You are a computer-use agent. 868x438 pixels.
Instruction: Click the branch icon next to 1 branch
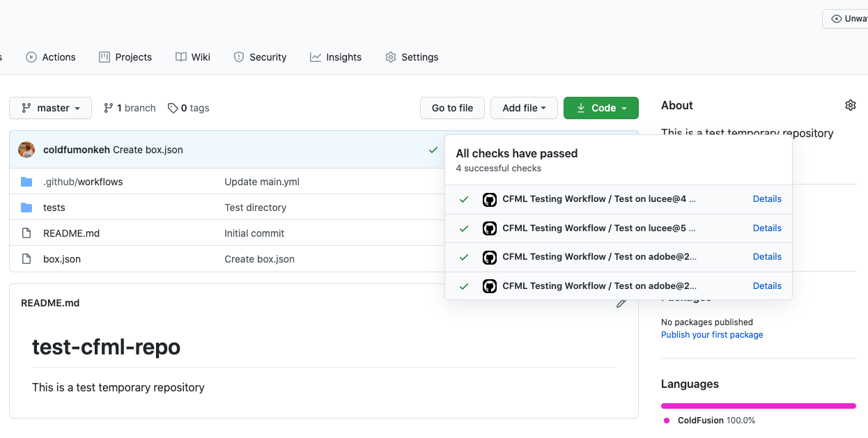tap(108, 108)
